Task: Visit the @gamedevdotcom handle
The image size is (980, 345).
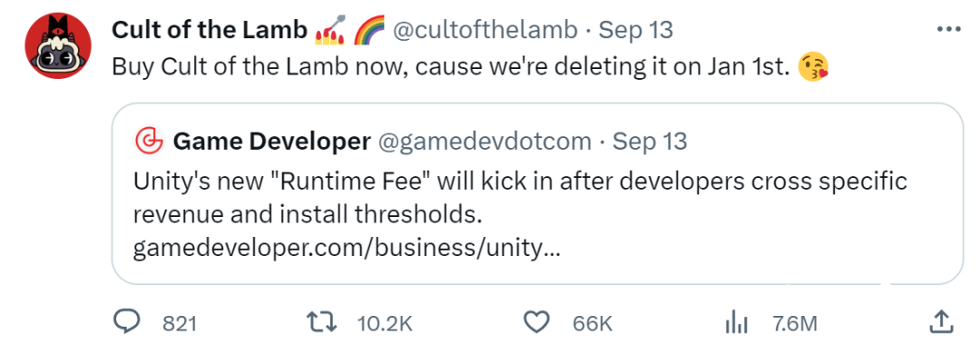Action: [485, 143]
